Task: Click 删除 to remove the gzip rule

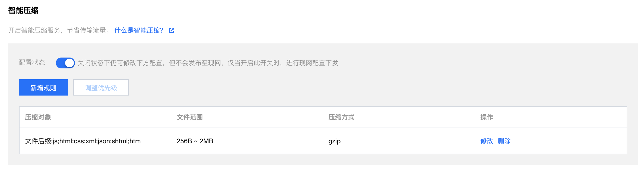Action: (504, 141)
